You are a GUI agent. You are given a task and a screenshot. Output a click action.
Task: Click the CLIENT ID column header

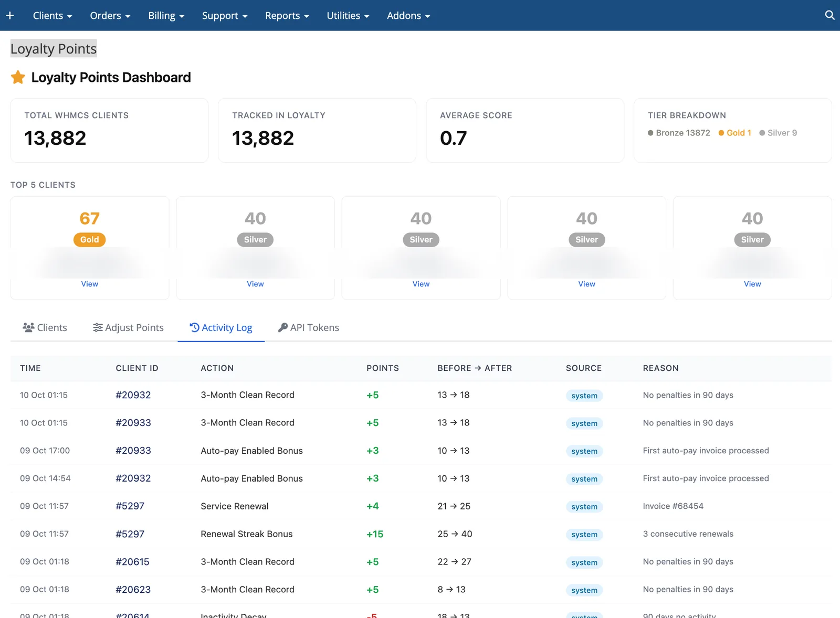point(137,368)
